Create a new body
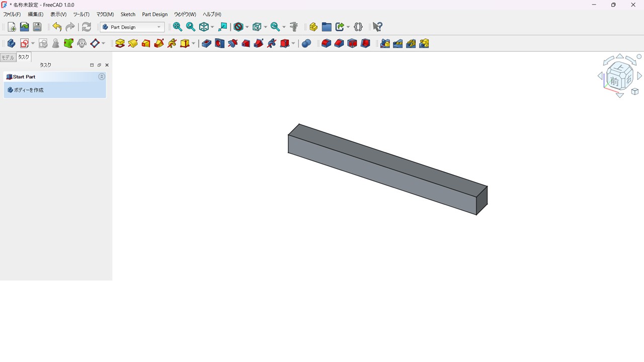This screenshot has width=644, height=362. [x=11, y=44]
